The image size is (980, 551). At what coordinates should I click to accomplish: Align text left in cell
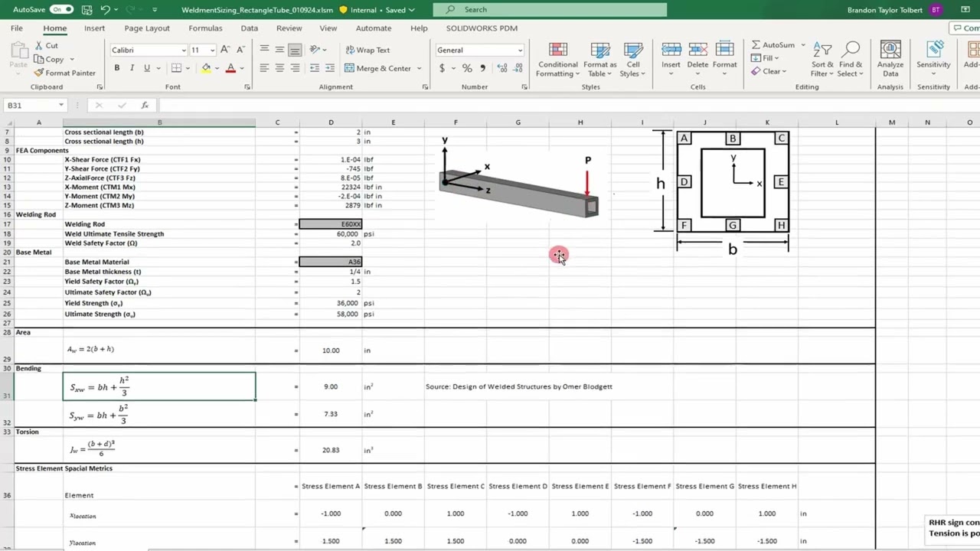point(264,68)
